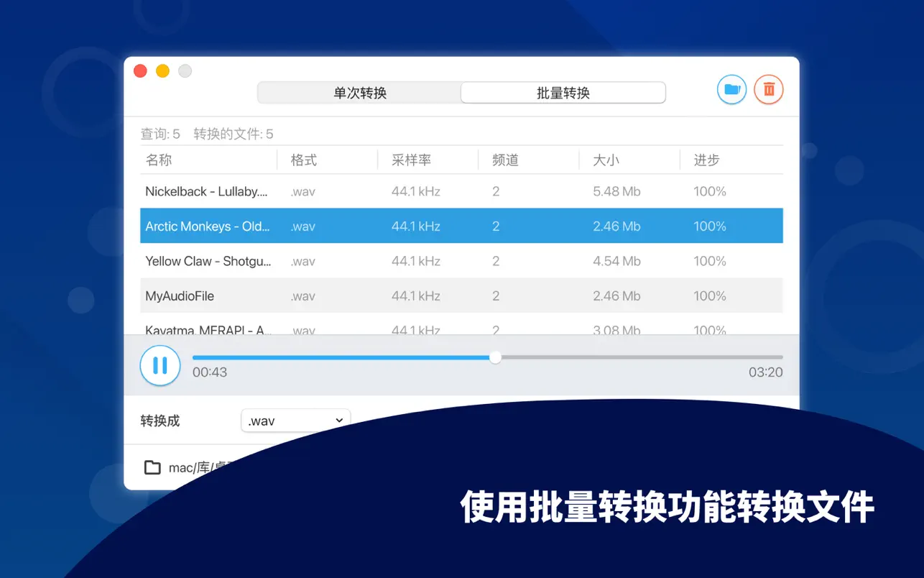Click the Arctic Monkeys highlighted row
Viewport: 924px width, 578px height.
(x=208, y=226)
